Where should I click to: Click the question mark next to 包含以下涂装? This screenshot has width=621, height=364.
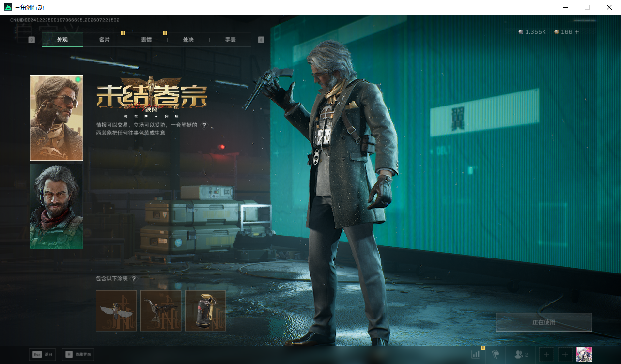(x=134, y=279)
